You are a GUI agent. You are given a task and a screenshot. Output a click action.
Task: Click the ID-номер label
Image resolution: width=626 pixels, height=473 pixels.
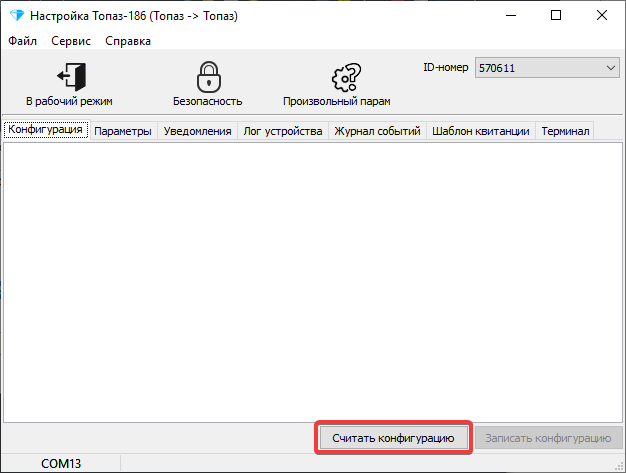click(446, 67)
